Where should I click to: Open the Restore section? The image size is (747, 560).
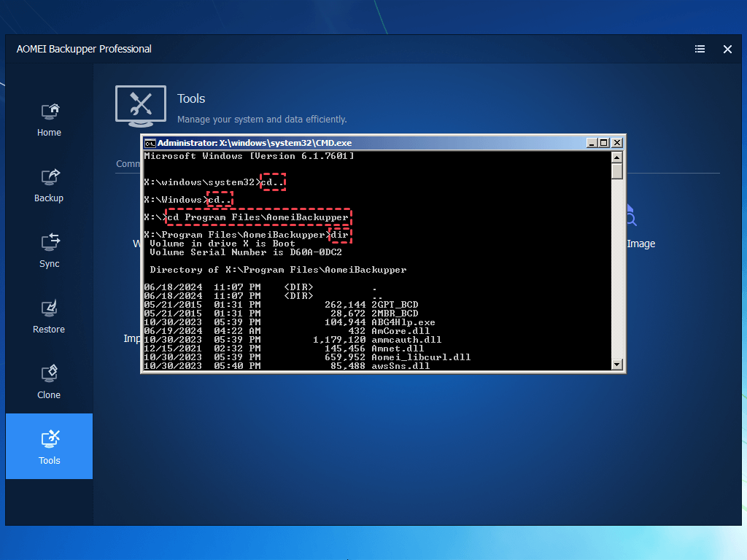coord(49,317)
